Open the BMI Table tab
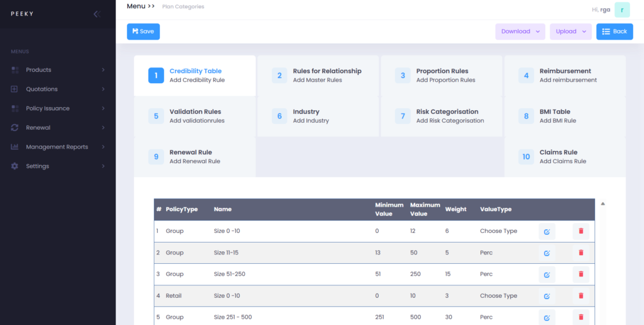This screenshot has height=325, width=644. 565,117
